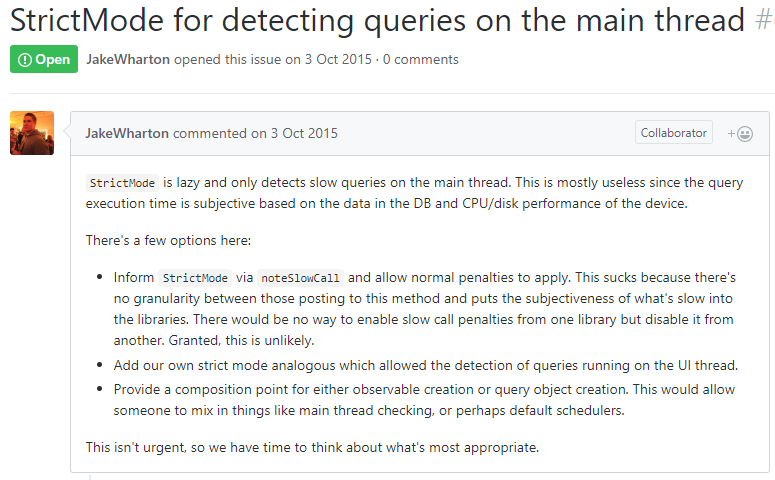Screen dimensions: 775x480
Task: Click JakeWharton's avatar picture
Action: coord(32,132)
